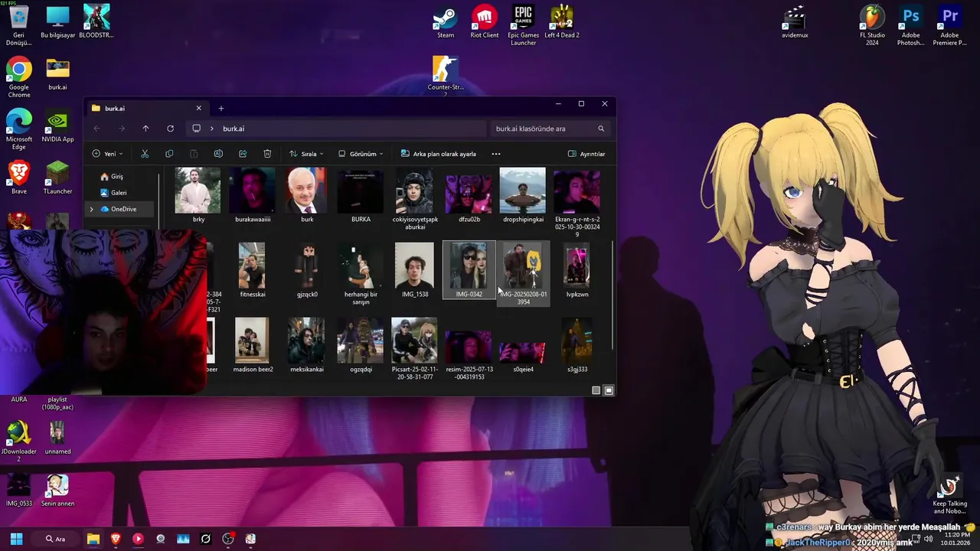Select the fitnesskai image file

252,270
